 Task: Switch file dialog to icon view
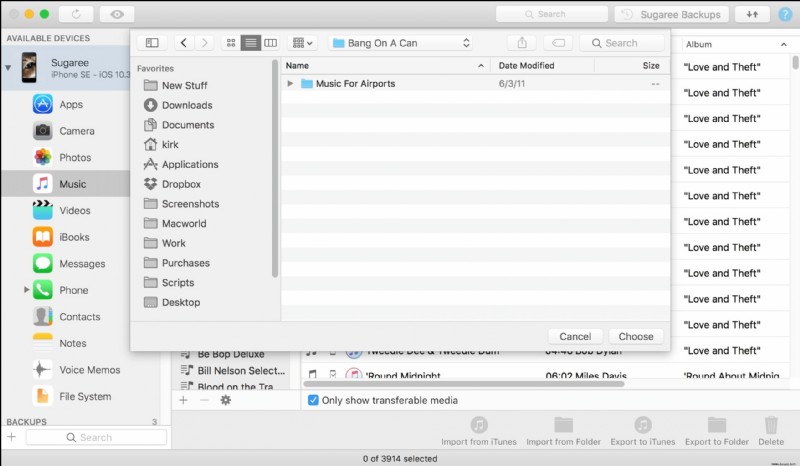[231, 43]
